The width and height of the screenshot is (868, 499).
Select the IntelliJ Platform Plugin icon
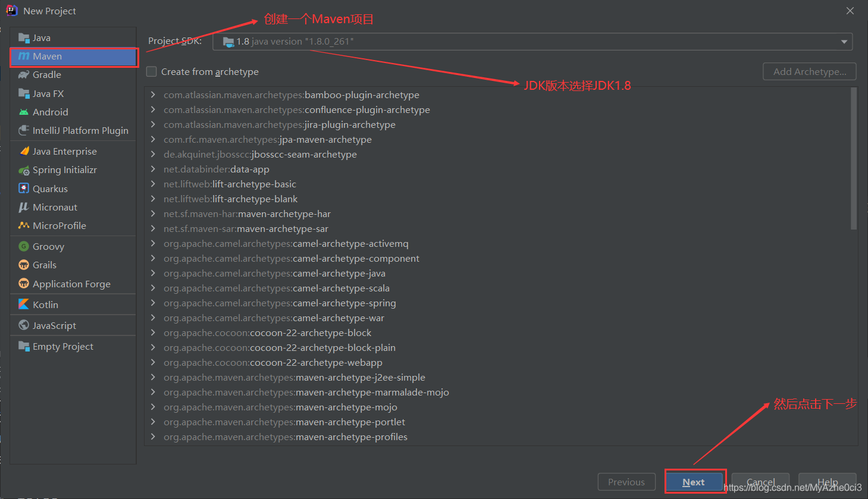24,130
